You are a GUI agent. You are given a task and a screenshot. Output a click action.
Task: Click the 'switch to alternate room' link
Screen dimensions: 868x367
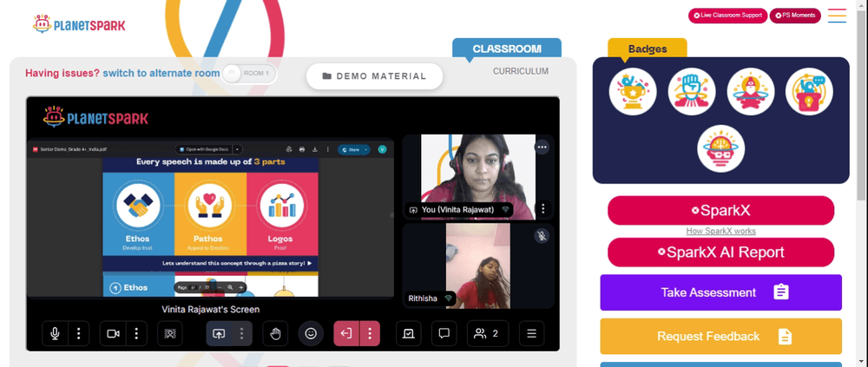coord(161,73)
